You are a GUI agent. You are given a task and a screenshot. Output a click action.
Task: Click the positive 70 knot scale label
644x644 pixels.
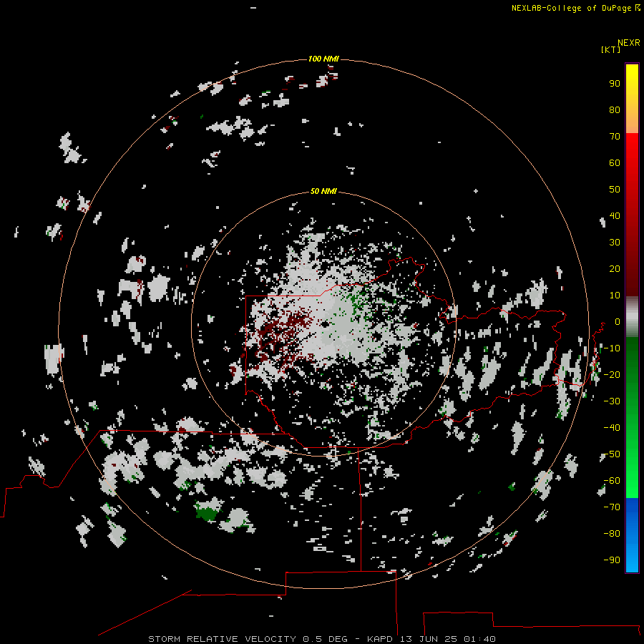pyautogui.click(x=615, y=137)
